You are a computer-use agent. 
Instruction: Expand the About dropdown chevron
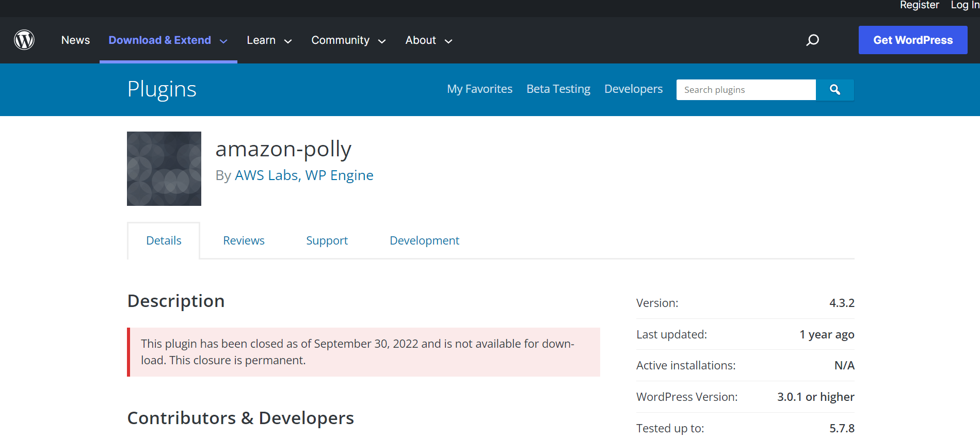[448, 41]
